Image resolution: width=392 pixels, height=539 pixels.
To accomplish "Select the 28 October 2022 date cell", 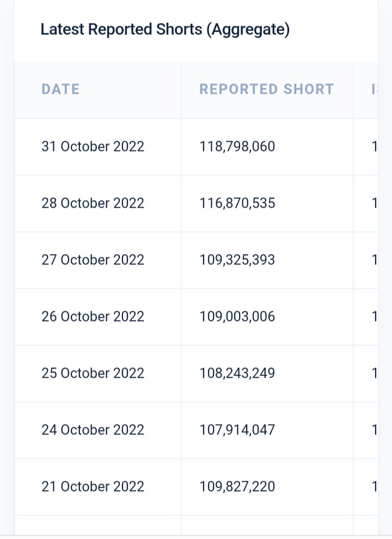I will point(93,203).
